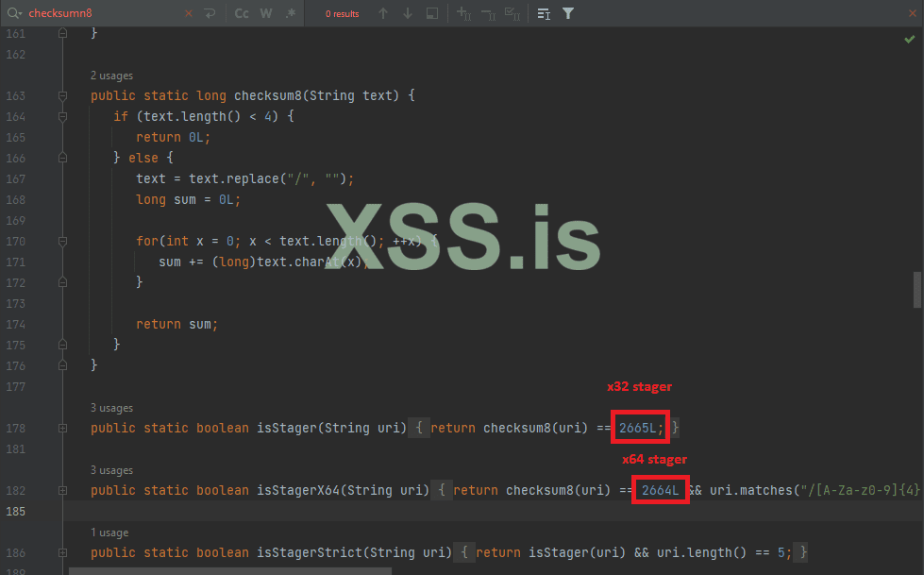Image resolution: width=924 pixels, height=575 pixels.
Task: Toggle fold marker at line 166 else
Action: (62, 158)
